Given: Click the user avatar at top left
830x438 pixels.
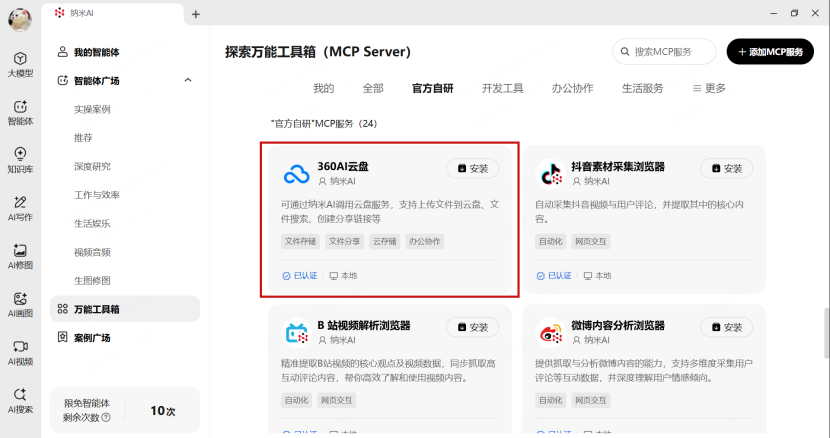Looking at the screenshot, I should 20,18.
